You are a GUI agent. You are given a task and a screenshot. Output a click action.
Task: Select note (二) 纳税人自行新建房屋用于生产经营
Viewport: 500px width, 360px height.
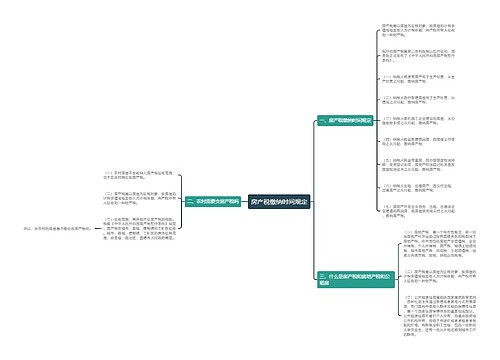click(418, 100)
